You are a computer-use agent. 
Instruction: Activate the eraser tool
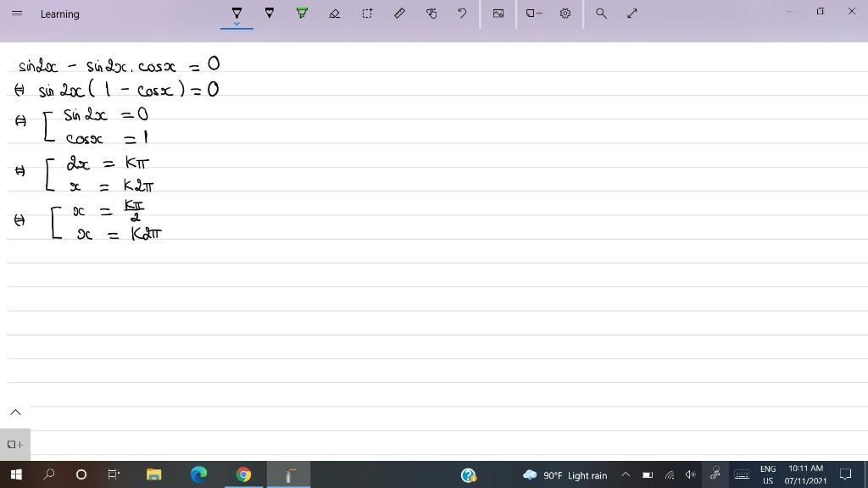(334, 14)
